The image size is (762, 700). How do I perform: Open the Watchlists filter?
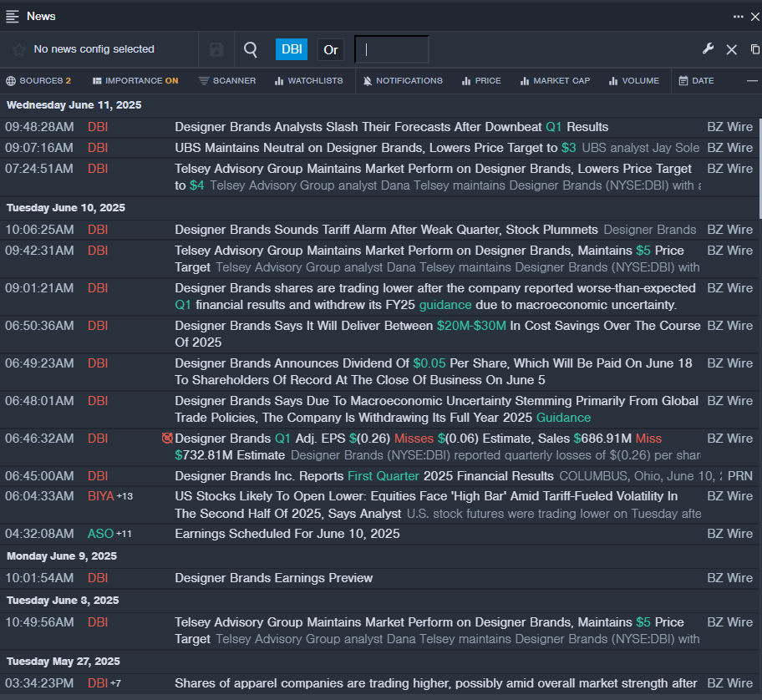(x=308, y=81)
